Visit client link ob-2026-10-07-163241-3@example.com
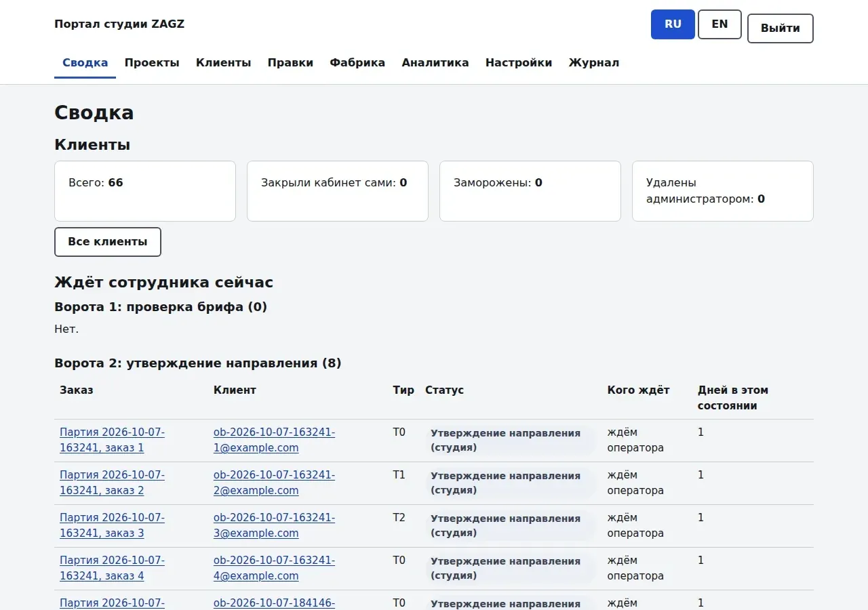This screenshot has height=610, width=868. click(x=274, y=525)
